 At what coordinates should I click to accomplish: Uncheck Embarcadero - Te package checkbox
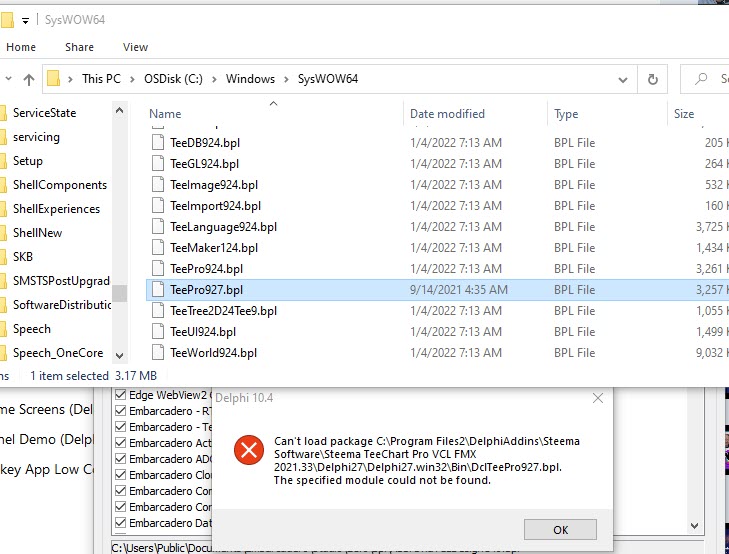pyautogui.click(x=120, y=427)
